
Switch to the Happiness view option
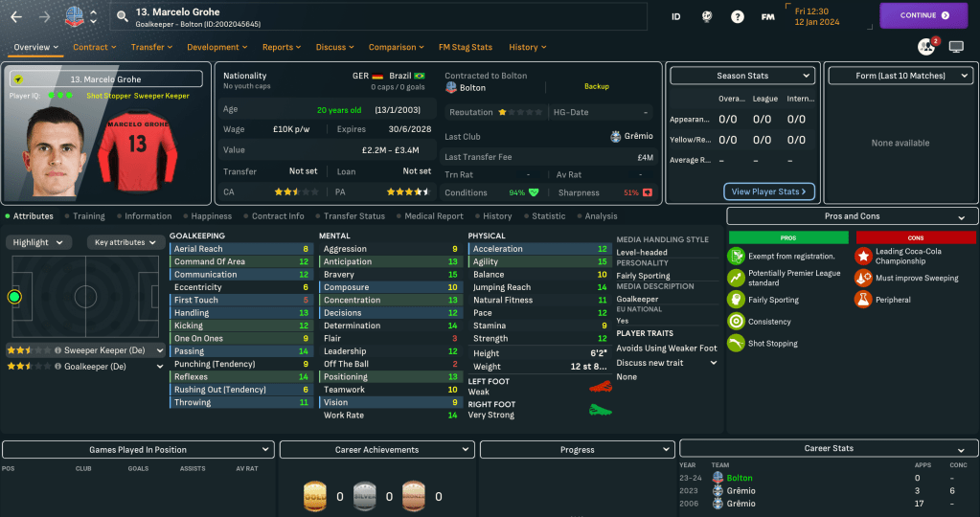click(x=207, y=216)
